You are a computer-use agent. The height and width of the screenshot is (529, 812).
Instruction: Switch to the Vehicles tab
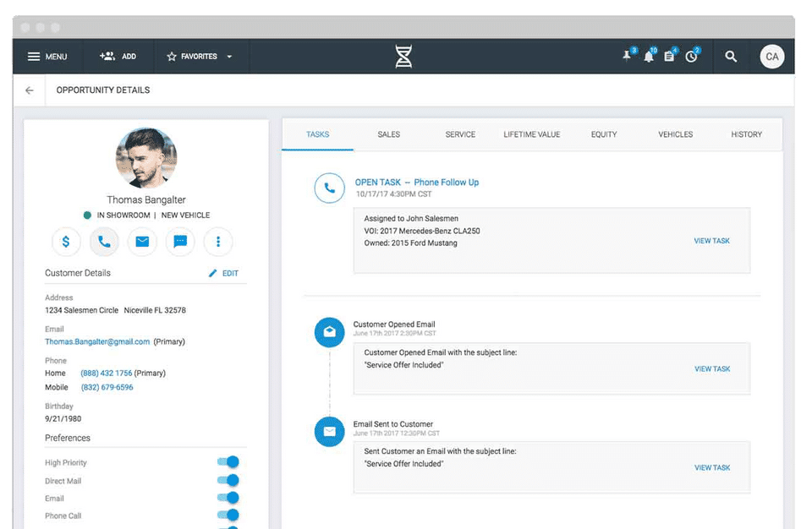click(675, 134)
